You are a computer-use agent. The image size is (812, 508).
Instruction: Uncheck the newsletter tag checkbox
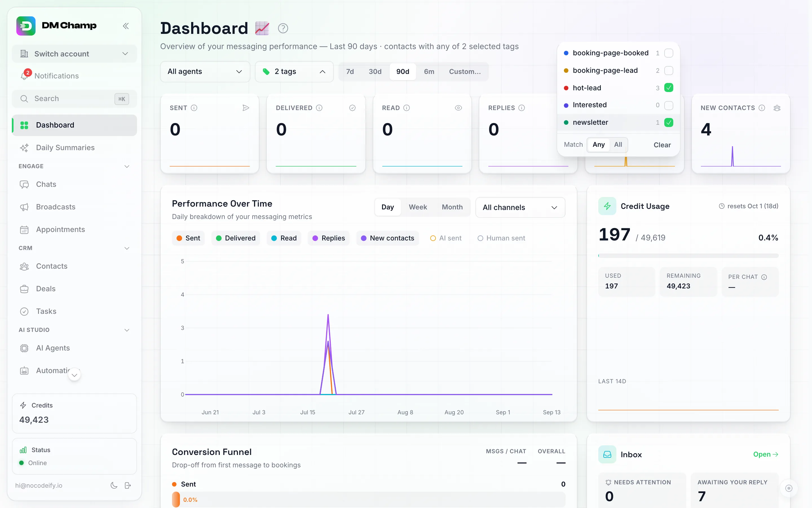pyautogui.click(x=668, y=123)
